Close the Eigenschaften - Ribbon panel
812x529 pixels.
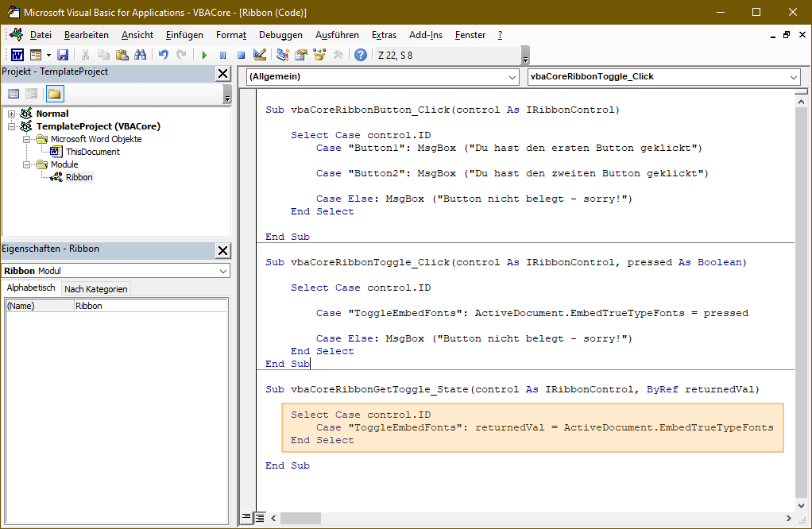tap(222, 250)
